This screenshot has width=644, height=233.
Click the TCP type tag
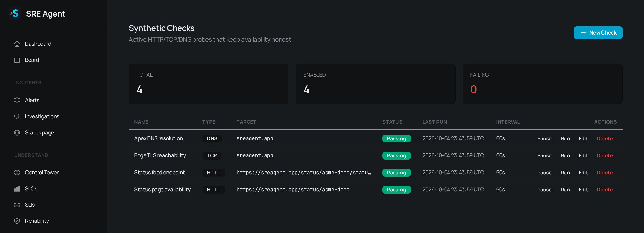212,155
